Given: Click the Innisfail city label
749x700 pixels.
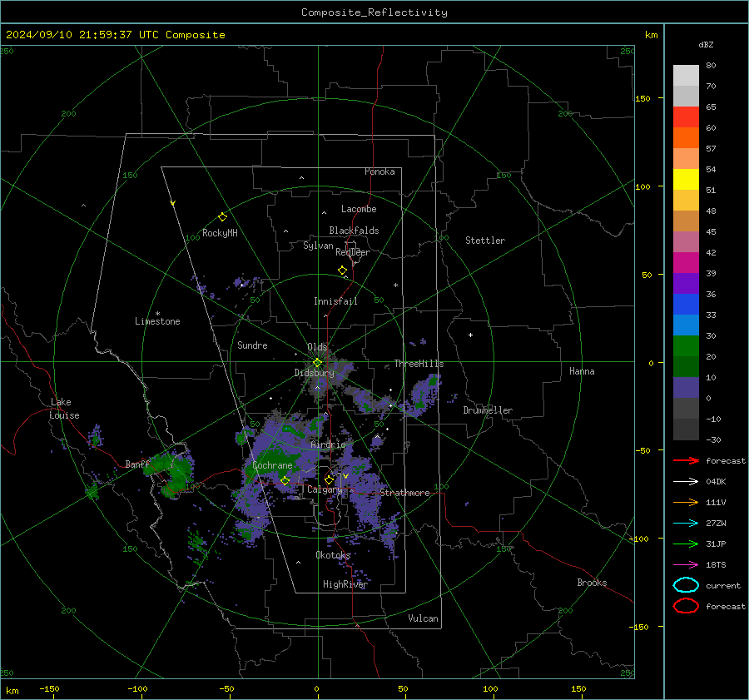Looking at the screenshot, I should pyautogui.click(x=335, y=301).
